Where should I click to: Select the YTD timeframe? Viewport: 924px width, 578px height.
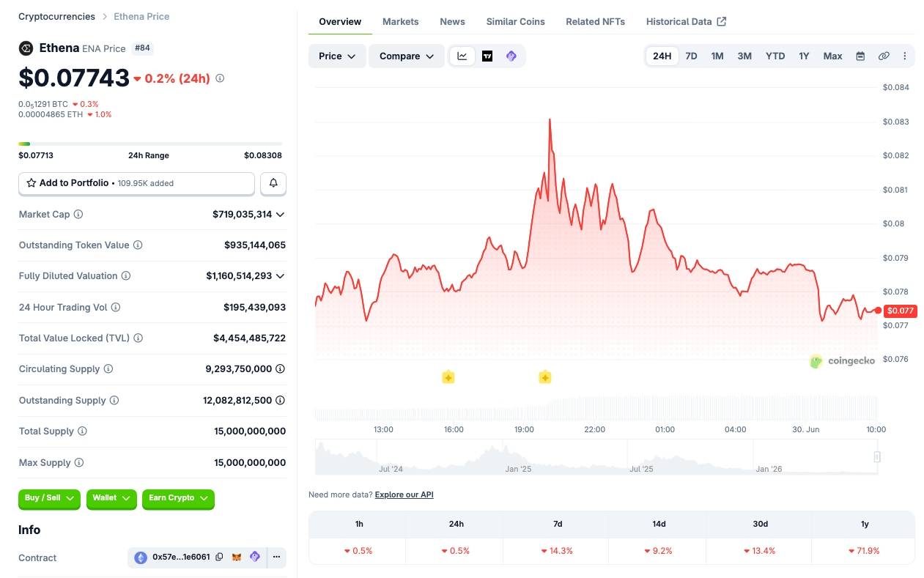point(775,56)
